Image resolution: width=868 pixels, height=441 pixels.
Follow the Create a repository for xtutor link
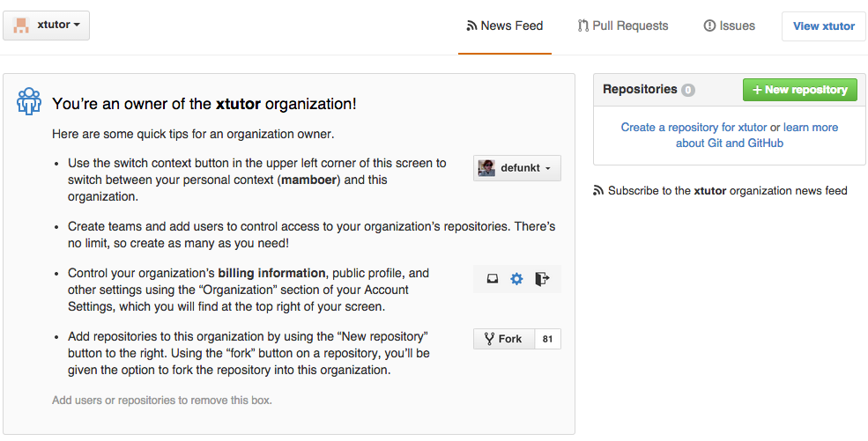point(694,127)
